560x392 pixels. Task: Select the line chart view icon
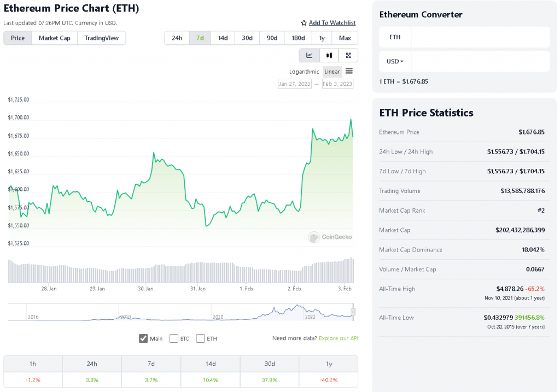point(309,55)
